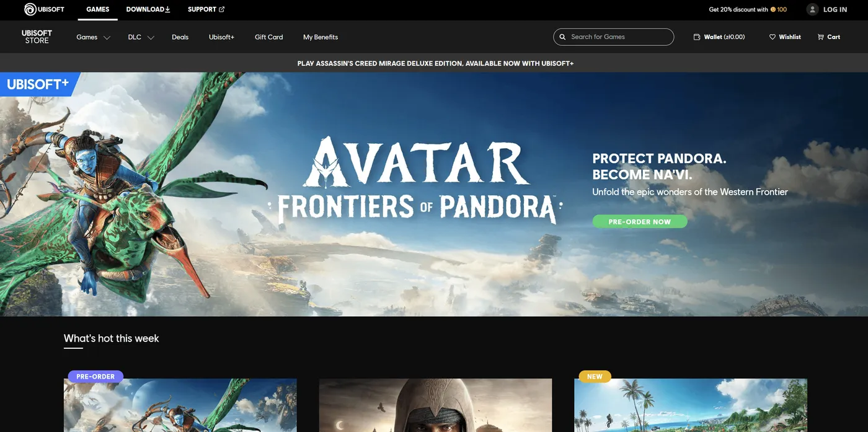Click the user avatar icon

tap(812, 9)
